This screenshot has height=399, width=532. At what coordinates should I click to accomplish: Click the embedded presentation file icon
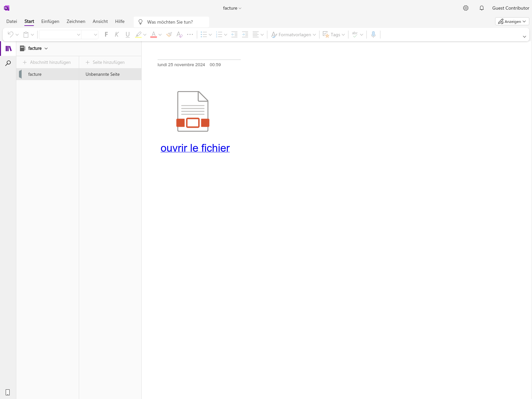pos(193,111)
